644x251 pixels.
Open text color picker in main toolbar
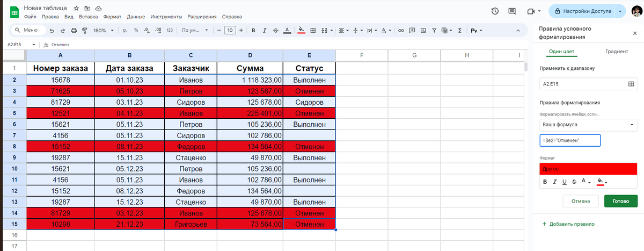click(287, 31)
